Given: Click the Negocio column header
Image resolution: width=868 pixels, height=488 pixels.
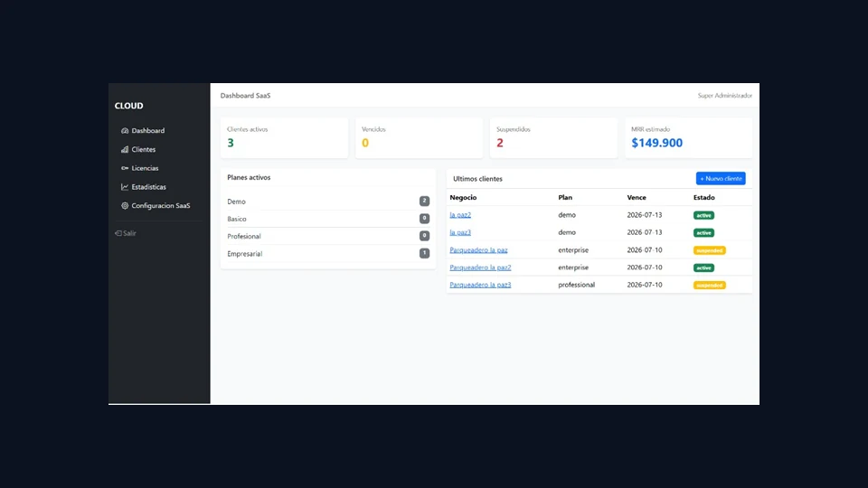Looking at the screenshot, I should coord(463,198).
